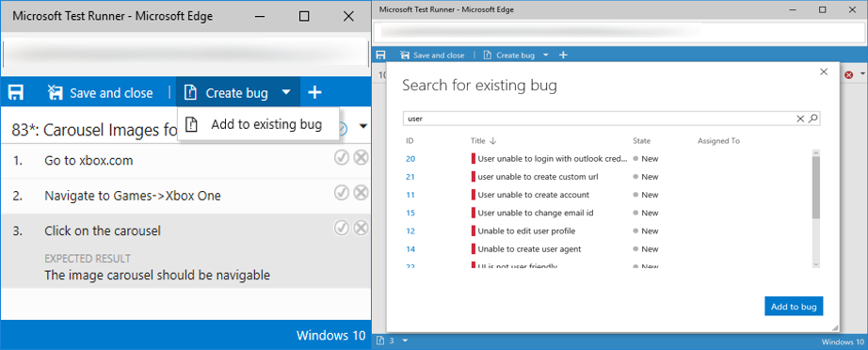Open bug ID 20 link

point(410,159)
